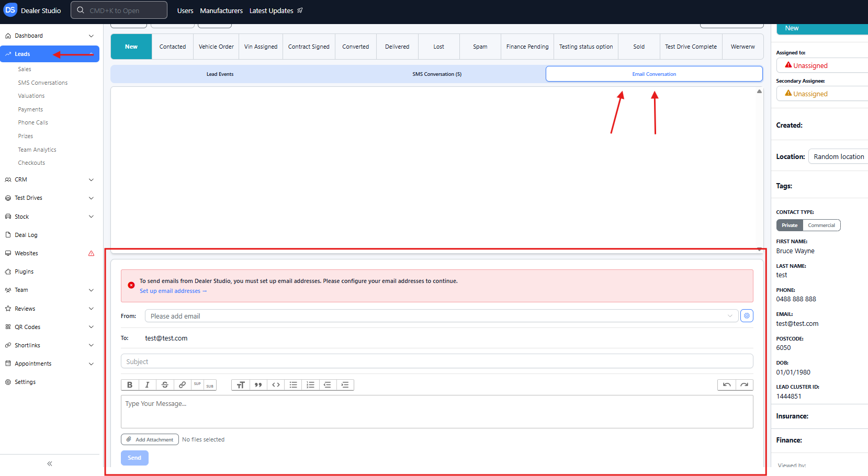This screenshot has height=476, width=868.
Task: Click the Leads sidebar icon
Action: [8, 54]
